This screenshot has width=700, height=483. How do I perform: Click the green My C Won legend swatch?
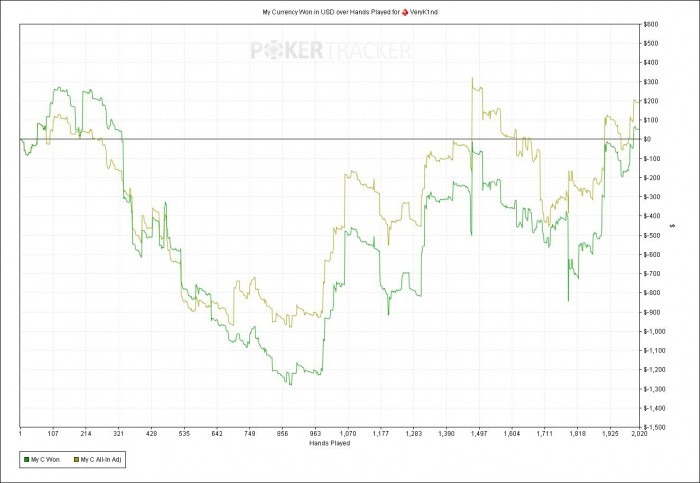coord(26,459)
